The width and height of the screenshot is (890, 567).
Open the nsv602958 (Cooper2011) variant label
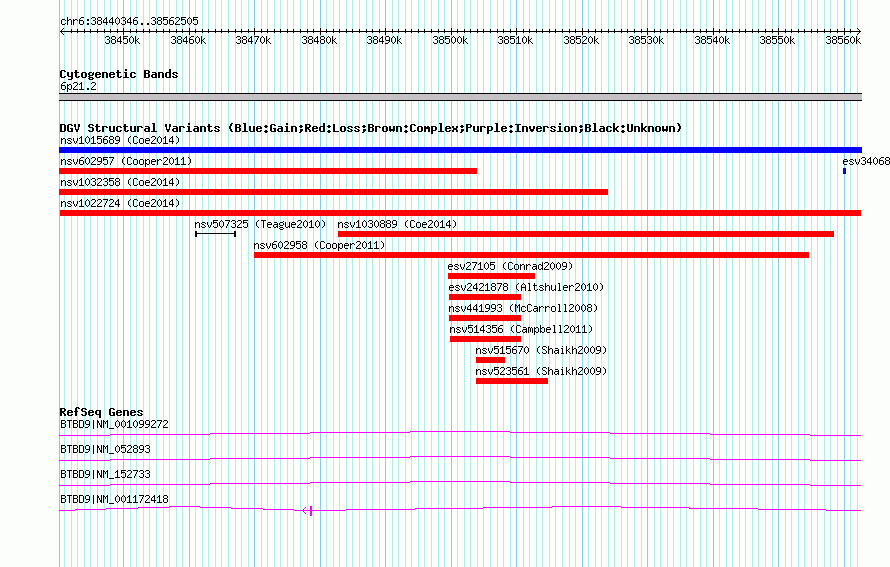tap(320, 245)
